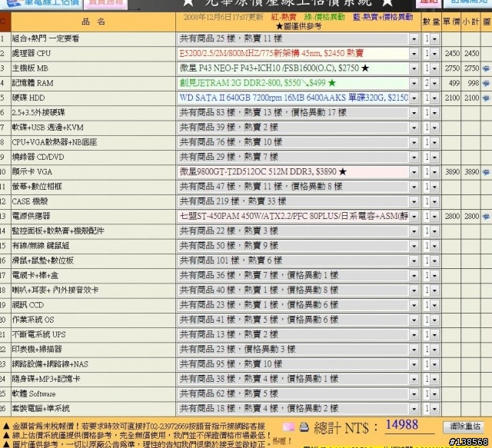Open the 網路設備+網路線+NAS product dropdown
Viewport: 492px width, 448px height.
pyautogui.click(x=298, y=364)
